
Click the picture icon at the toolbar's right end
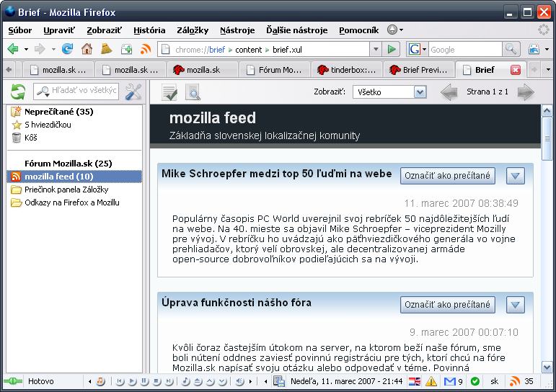[x=534, y=49]
